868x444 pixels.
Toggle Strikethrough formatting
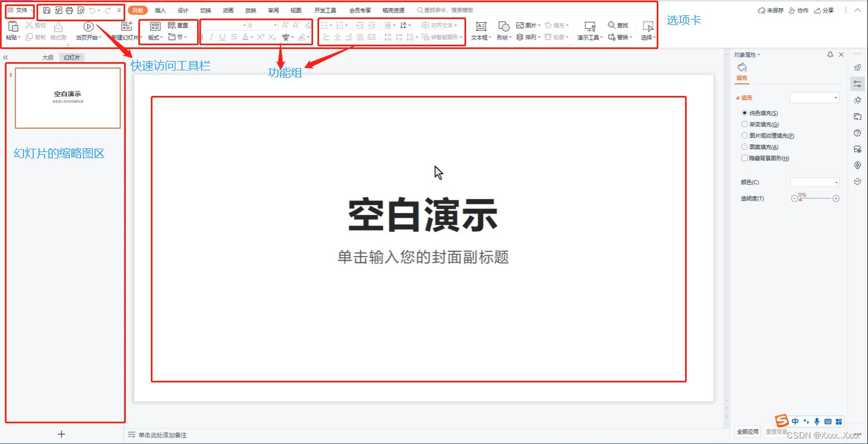[234, 37]
